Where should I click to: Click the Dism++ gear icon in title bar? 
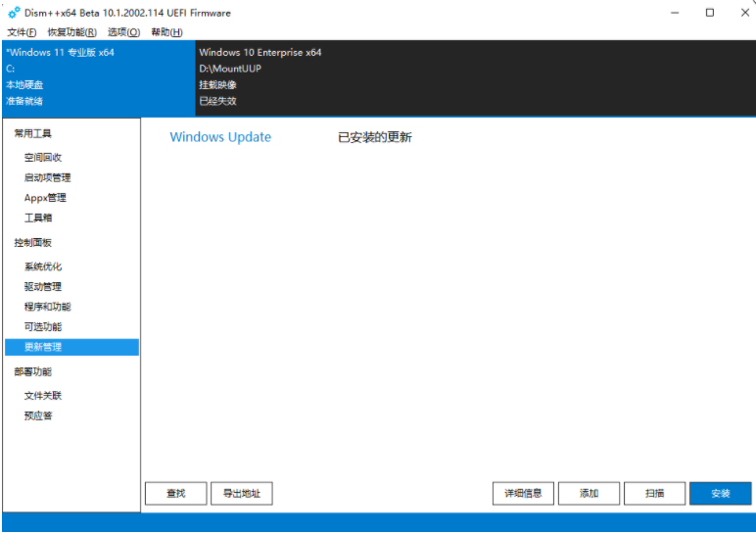[14, 13]
